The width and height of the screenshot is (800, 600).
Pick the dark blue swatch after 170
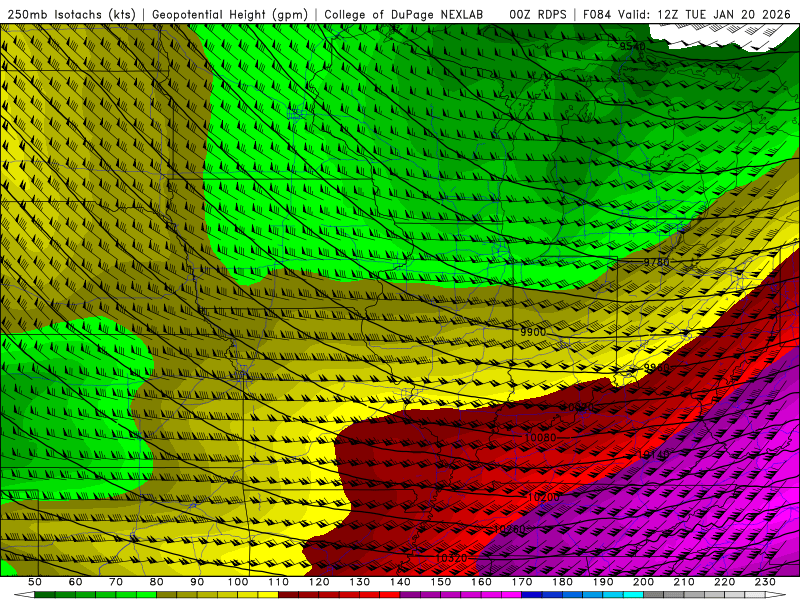(532, 595)
